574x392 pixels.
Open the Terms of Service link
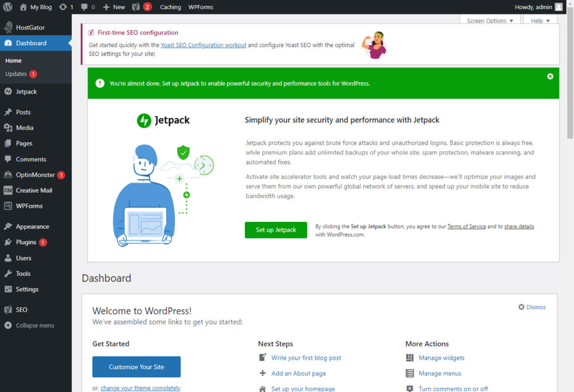pyautogui.click(x=466, y=226)
